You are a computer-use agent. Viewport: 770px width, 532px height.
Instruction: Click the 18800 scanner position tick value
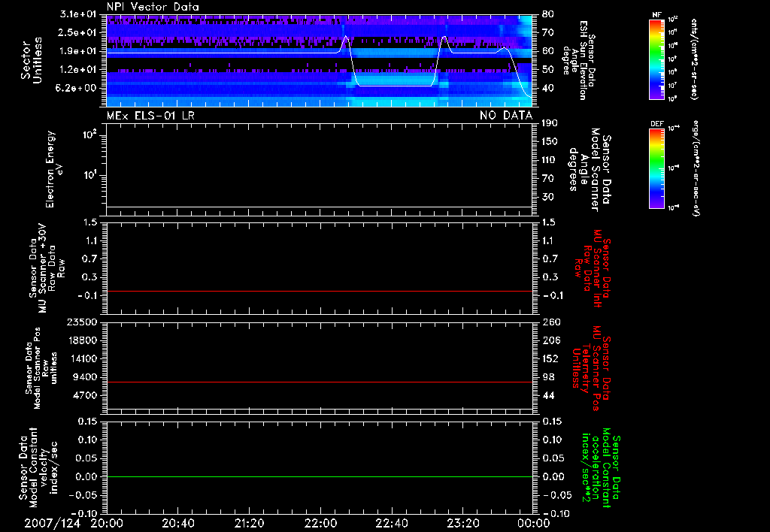(x=81, y=340)
